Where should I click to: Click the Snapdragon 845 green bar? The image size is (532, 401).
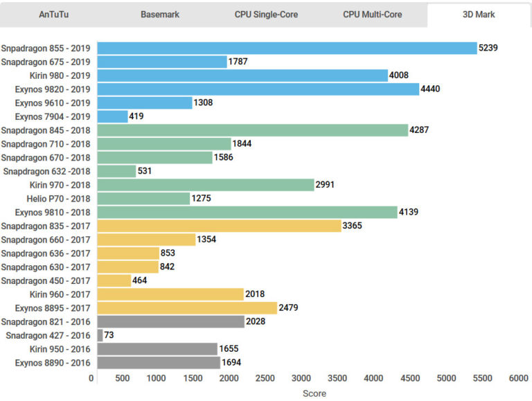click(x=252, y=130)
